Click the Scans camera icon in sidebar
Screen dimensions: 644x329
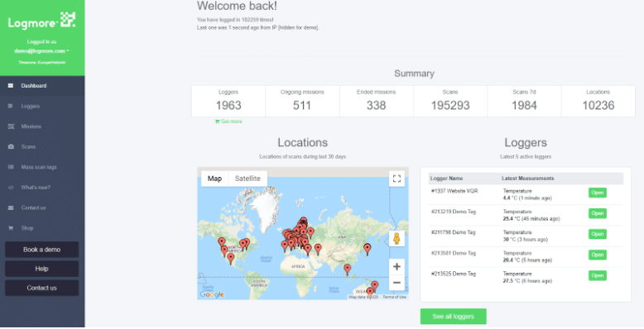(x=11, y=147)
